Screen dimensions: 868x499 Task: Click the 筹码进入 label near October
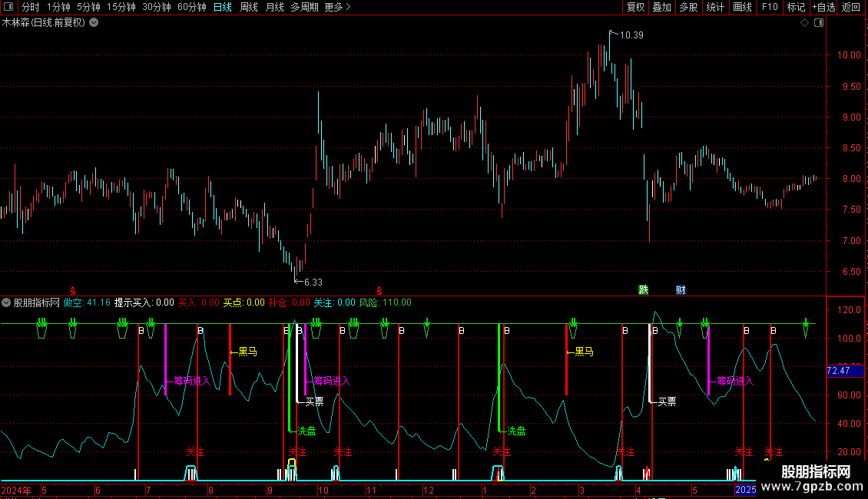tap(332, 382)
